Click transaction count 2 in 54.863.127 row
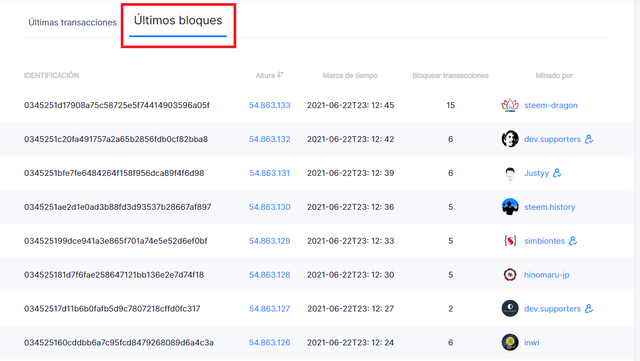Viewport: 640px width, 361px height. click(451, 309)
